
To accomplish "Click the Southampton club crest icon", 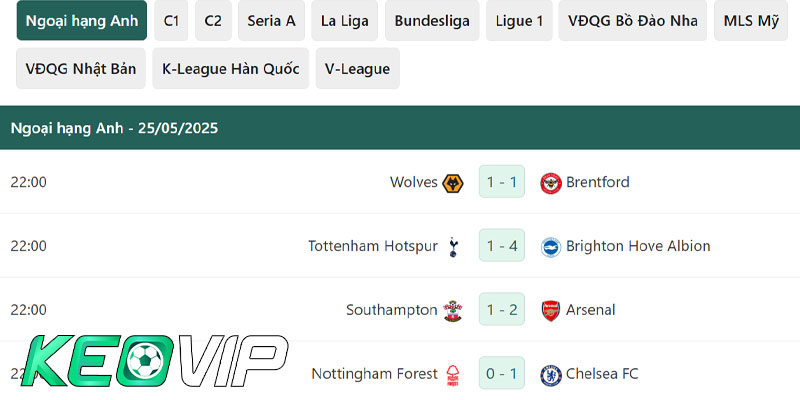I will click(453, 310).
